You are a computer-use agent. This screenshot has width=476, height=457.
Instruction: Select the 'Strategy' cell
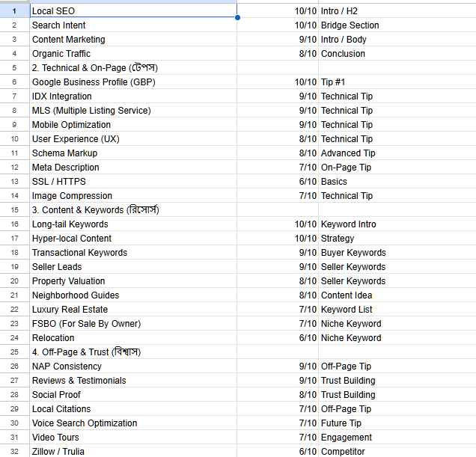(397, 238)
